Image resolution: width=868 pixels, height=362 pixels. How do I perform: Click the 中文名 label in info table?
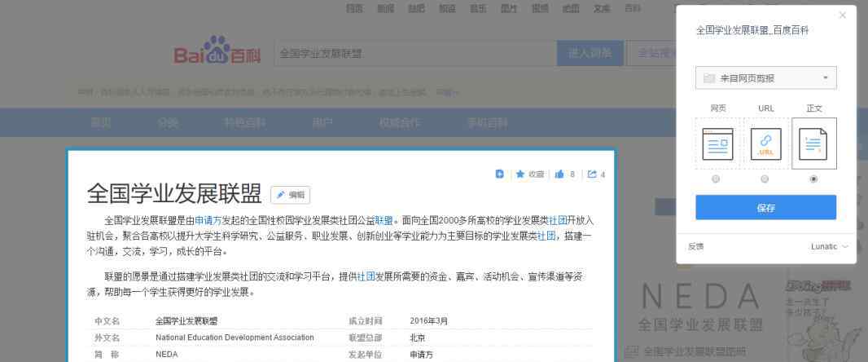[x=107, y=321]
